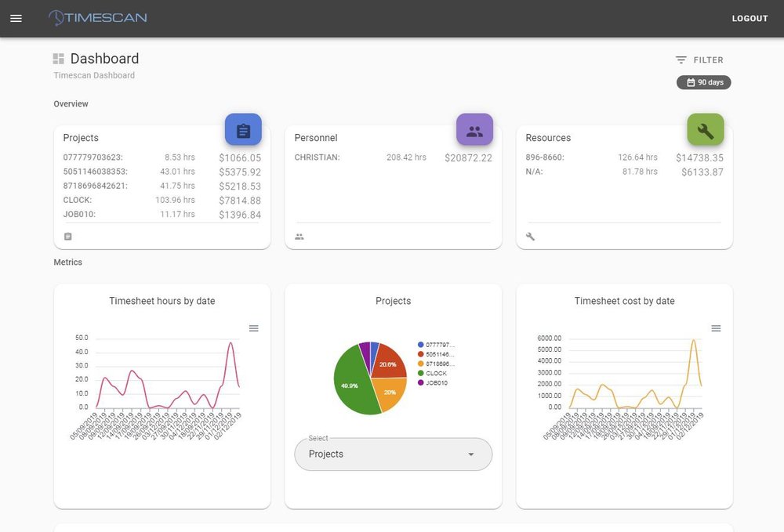Click the orange 20% pie slice
The width and height of the screenshot is (784, 532).
[x=391, y=393]
